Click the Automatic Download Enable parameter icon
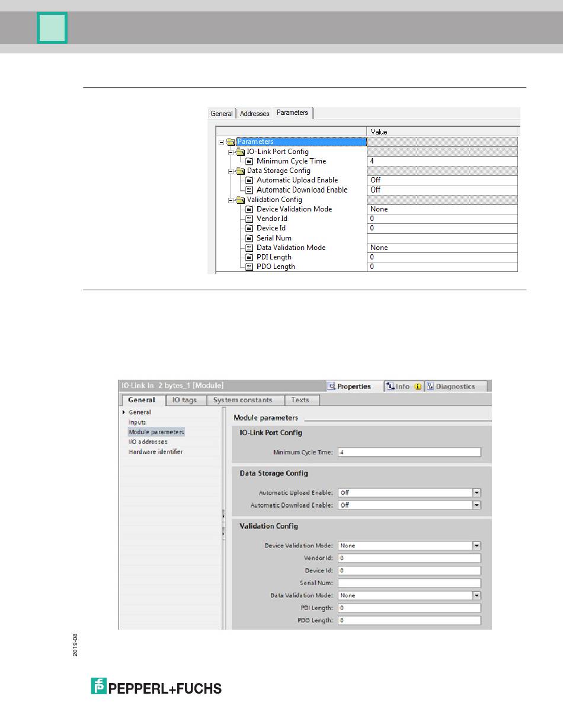This screenshot has width=563, height=728. 249,190
